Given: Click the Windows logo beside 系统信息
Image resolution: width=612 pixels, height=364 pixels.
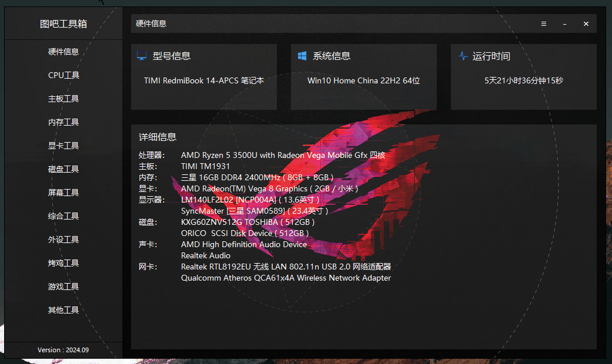Looking at the screenshot, I should (302, 56).
